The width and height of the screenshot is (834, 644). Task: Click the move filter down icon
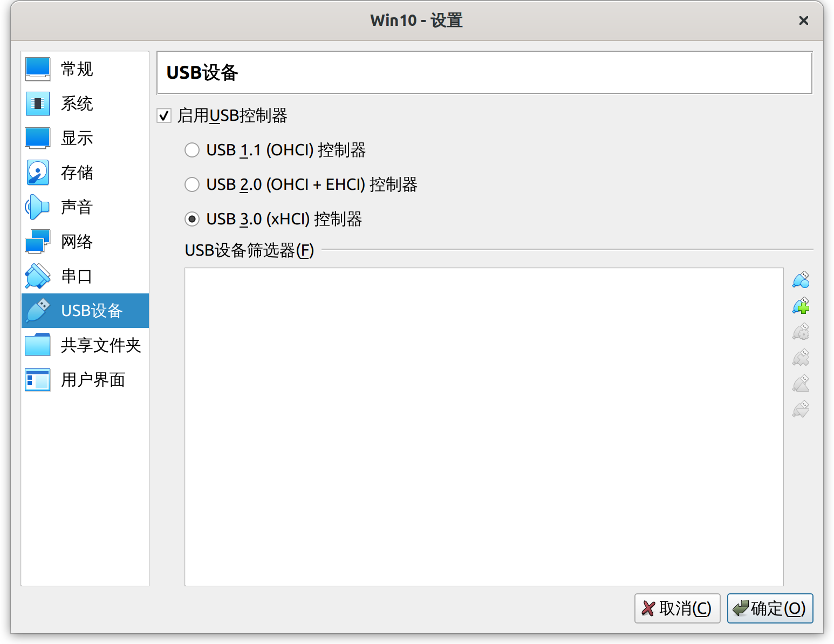pos(801,409)
